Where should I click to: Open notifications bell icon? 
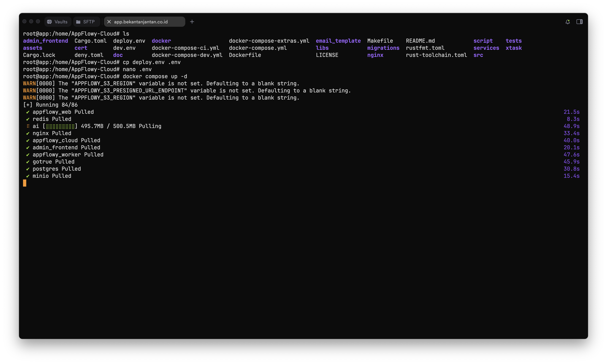pyautogui.click(x=568, y=22)
